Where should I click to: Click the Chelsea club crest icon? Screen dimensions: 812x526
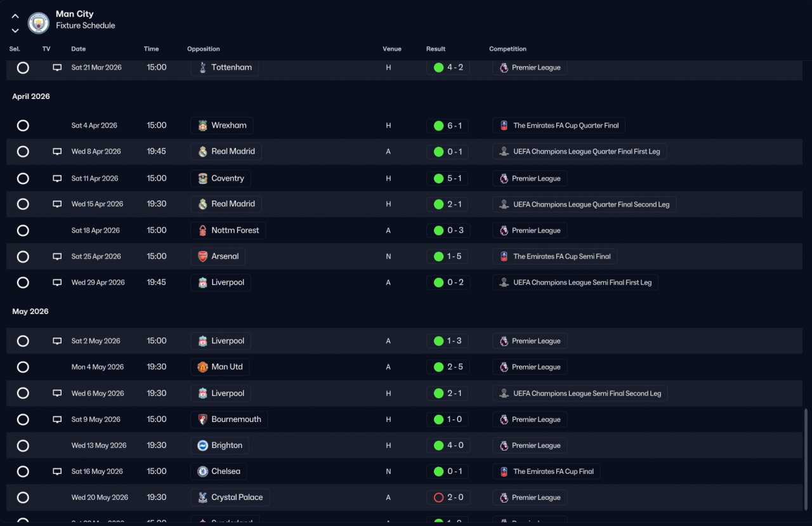coord(202,471)
